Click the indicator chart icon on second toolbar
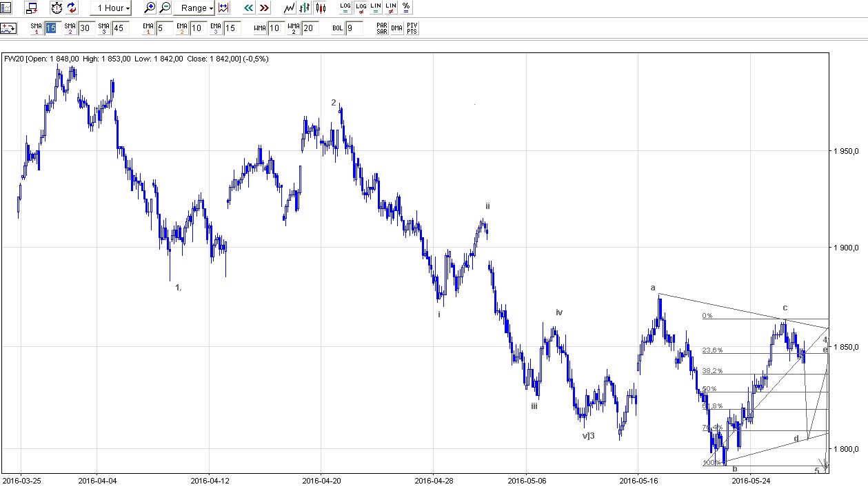Screen dimensions: 868x489 point(9,28)
